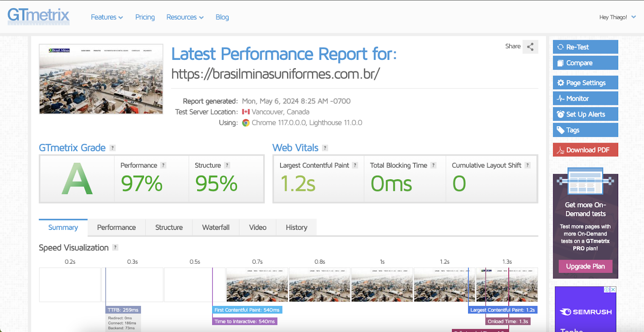Click help icon beside Speed Visualization
The width and height of the screenshot is (644, 332).
click(116, 248)
